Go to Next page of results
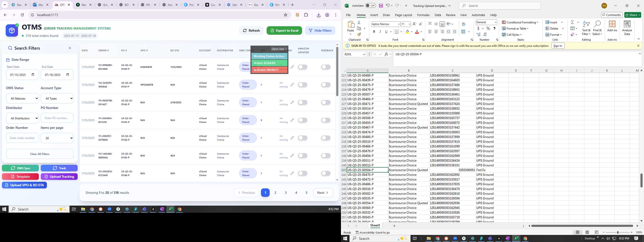This screenshot has height=242, width=644. (x=323, y=193)
